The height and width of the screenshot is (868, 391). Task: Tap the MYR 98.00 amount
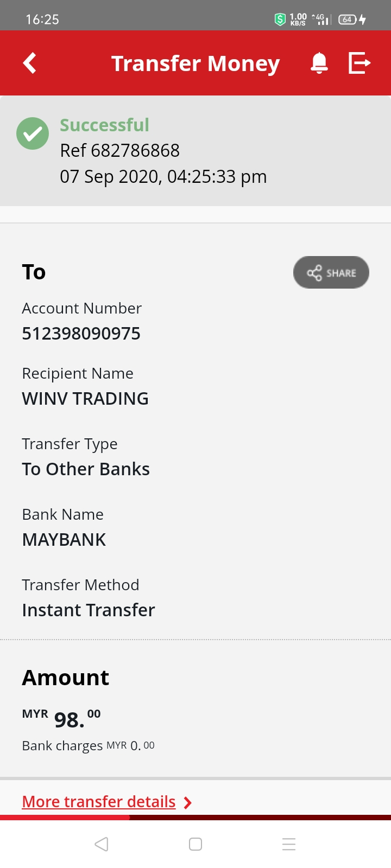[x=61, y=719]
